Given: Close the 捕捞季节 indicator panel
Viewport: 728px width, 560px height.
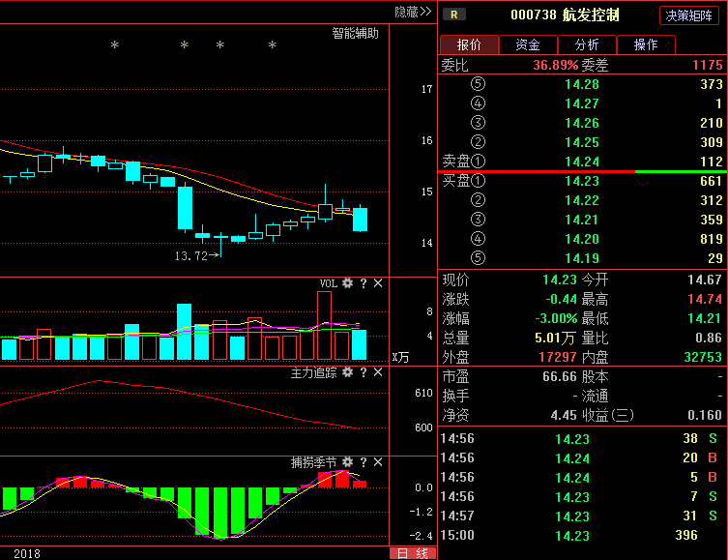Looking at the screenshot, I should (x=378, y=462).
